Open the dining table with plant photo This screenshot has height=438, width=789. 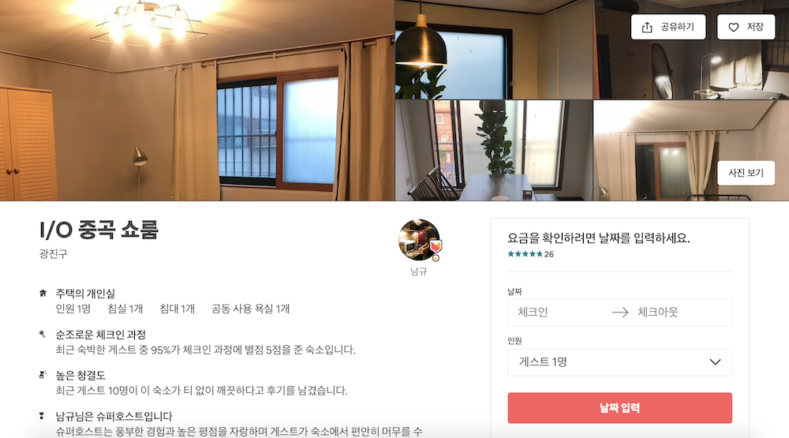[x=494, y=151]
